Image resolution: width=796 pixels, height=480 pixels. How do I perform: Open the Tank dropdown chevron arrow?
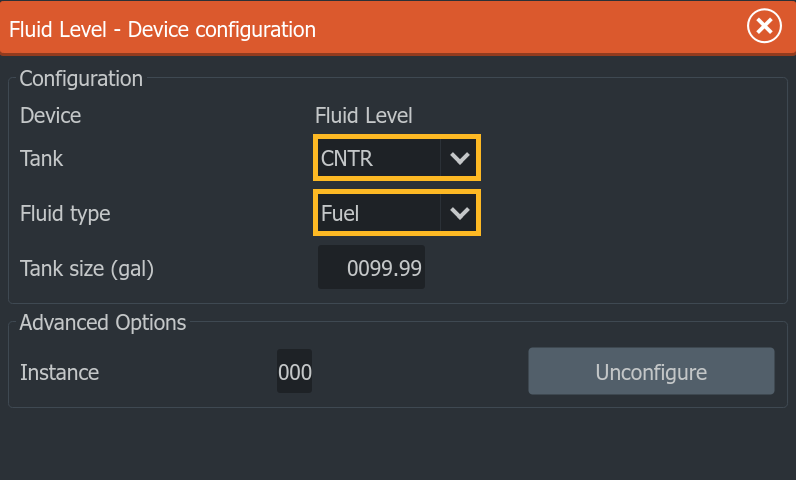459,158
